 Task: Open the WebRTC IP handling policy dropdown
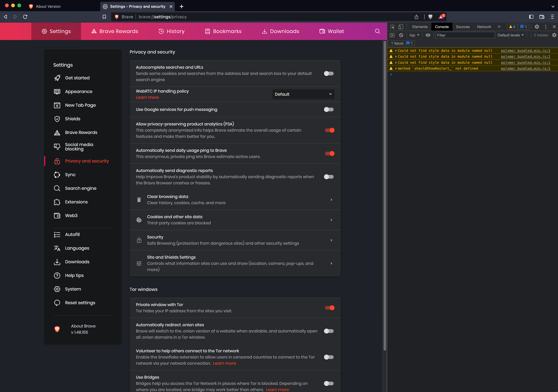[303, 94]
